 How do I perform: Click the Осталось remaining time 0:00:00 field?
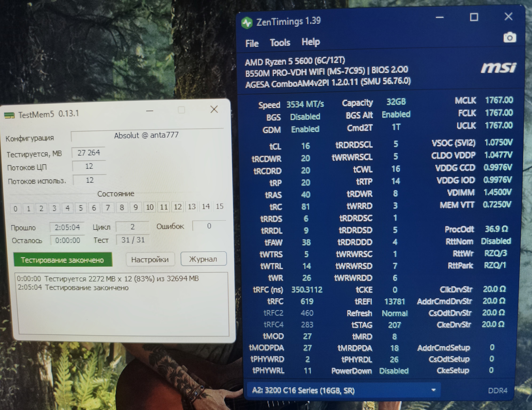tap(68, 241)
